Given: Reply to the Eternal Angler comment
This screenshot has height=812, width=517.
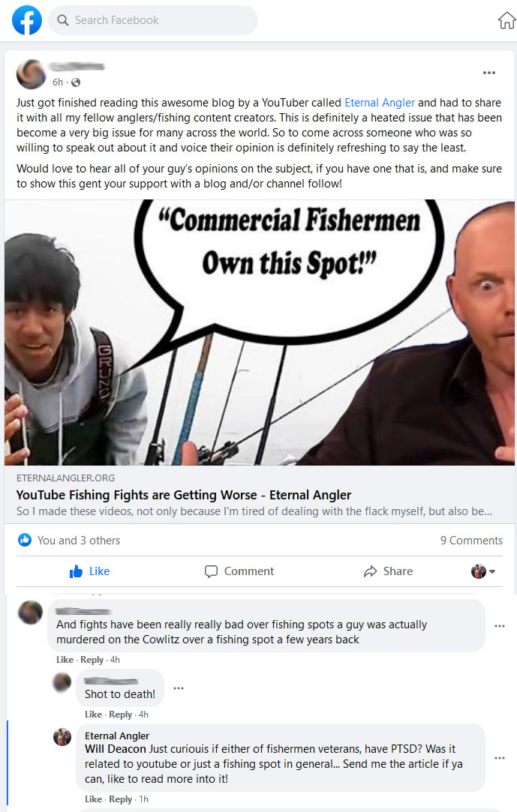Looking at the screenshot, I should (x=120, y=799).
